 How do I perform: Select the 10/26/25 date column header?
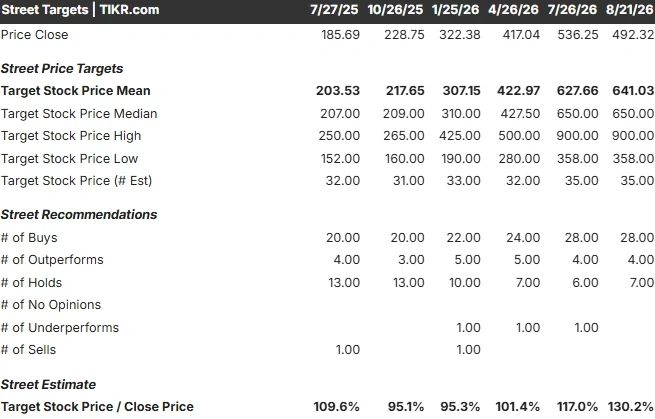click(395, 10)
